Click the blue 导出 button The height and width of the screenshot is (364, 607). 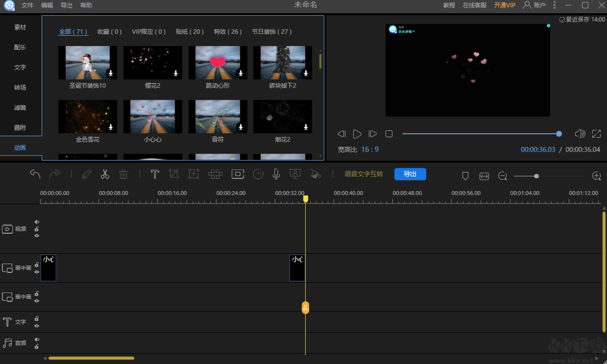(410, 174)
